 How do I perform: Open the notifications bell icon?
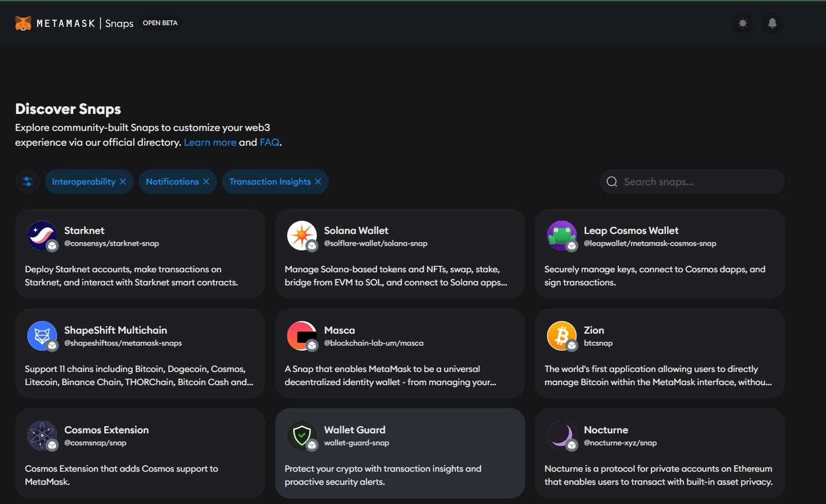point(772,23)
